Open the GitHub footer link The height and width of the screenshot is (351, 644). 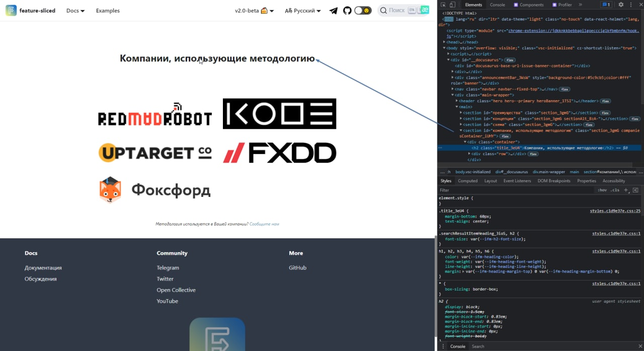coord(297,268)
